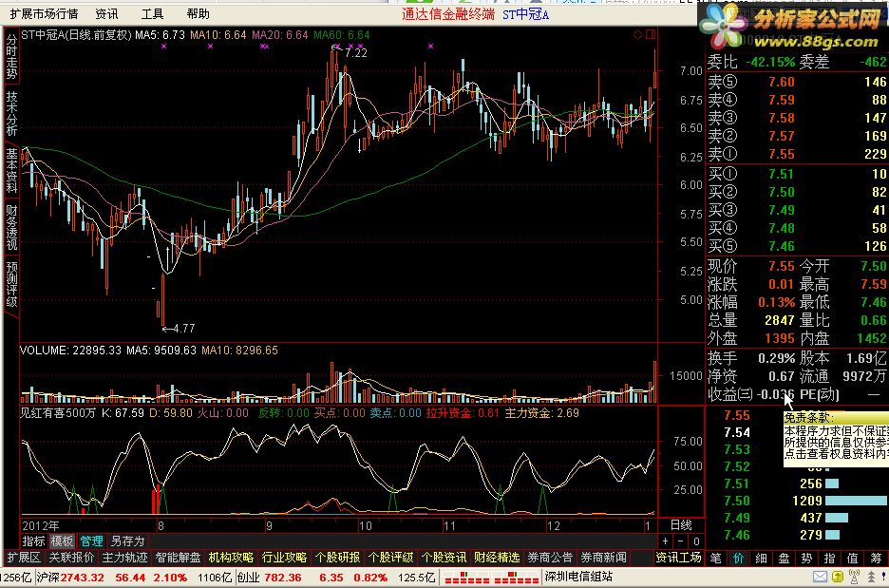Click the 免责条款 tooltip text
The width and height of the screenshot is (889, 588).
click(808, 418)
